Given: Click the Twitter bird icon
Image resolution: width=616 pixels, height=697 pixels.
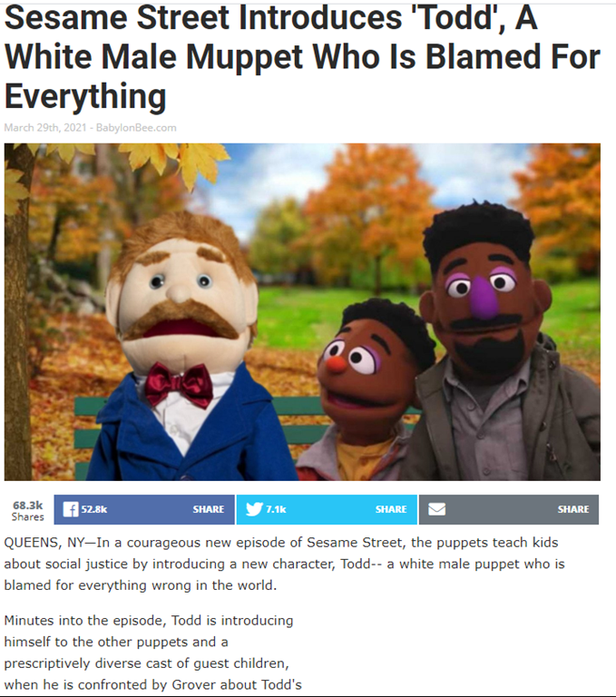Looking at the screenshot, I should click(254, 509).
